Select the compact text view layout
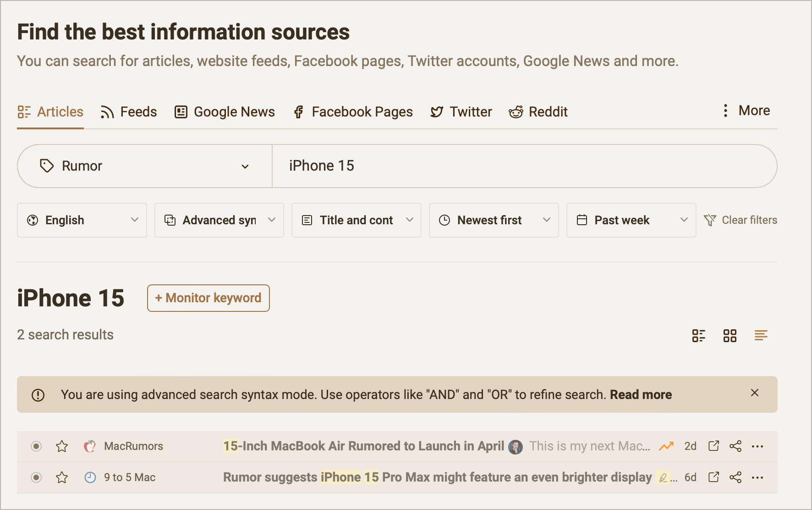The height and width of the screenshot is (510, 812). (761, 335)
